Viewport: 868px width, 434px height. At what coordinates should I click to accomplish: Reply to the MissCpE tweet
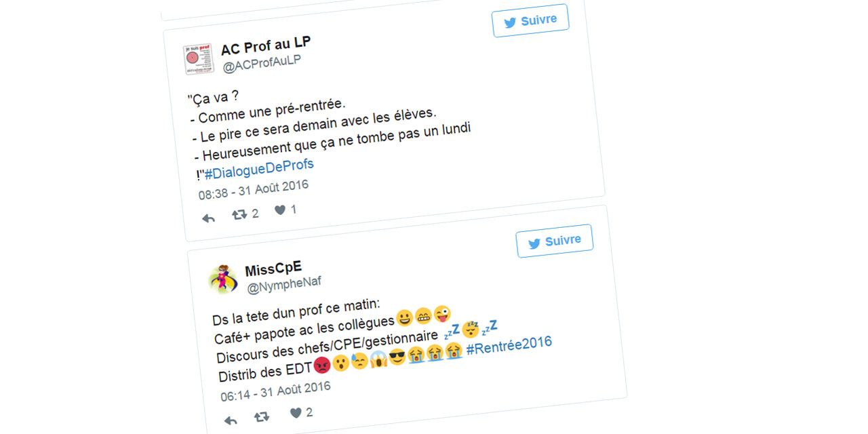tap(231, 420)
